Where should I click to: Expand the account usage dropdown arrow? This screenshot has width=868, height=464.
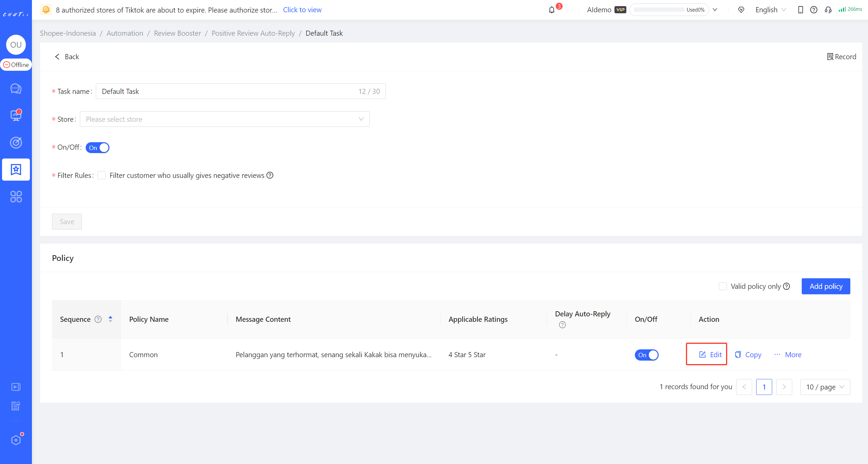pyautogui.click(x=715, y=10)
